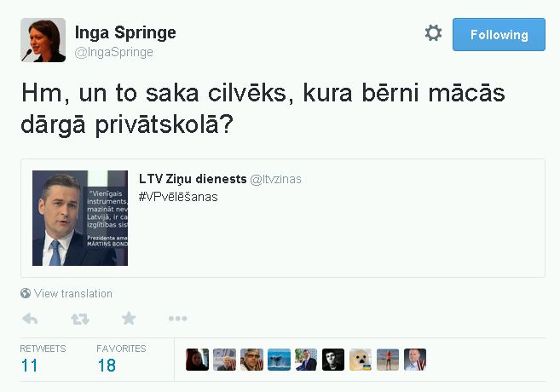The width and height of the screenshot is (560, 392).
Task: Show the list of 18 favorites
Action: (x=121, y=359)
